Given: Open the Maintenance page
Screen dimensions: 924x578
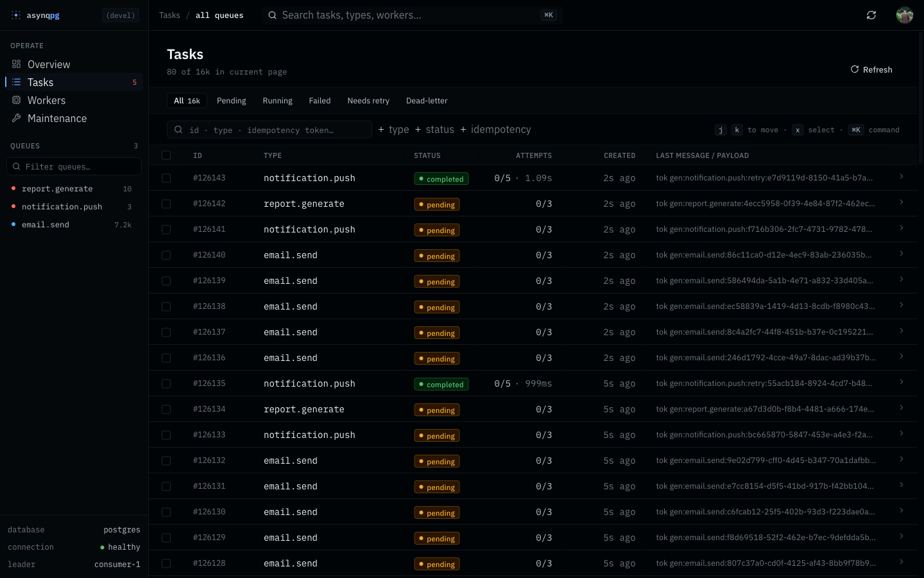Looking at the screenshot, I should point(74,118).
